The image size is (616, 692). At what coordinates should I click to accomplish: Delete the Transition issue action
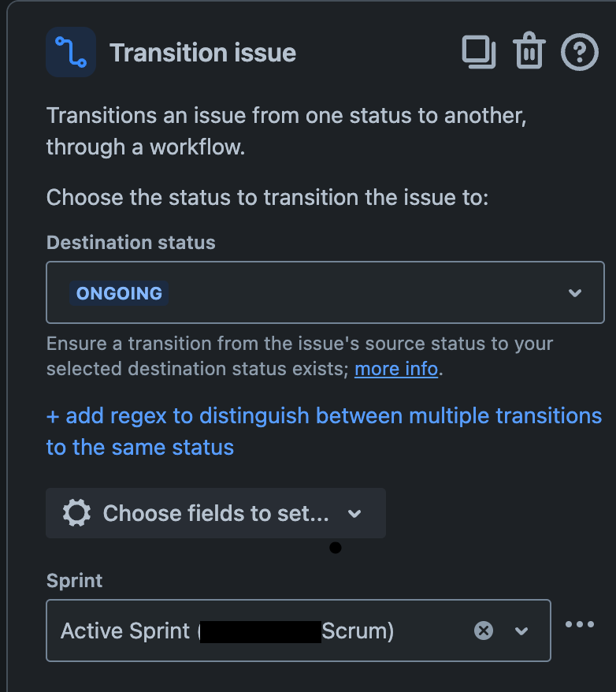tap(529, 52)
